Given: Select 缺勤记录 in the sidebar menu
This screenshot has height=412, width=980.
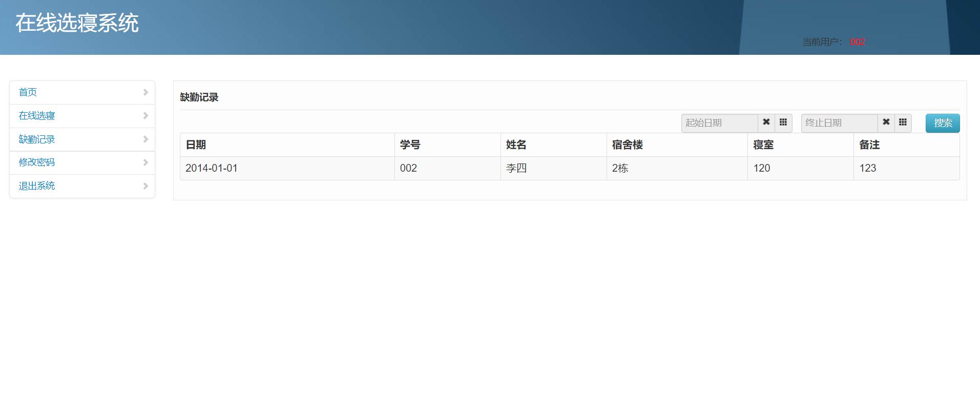Looking at the screenshot, I should click(82, 139).
